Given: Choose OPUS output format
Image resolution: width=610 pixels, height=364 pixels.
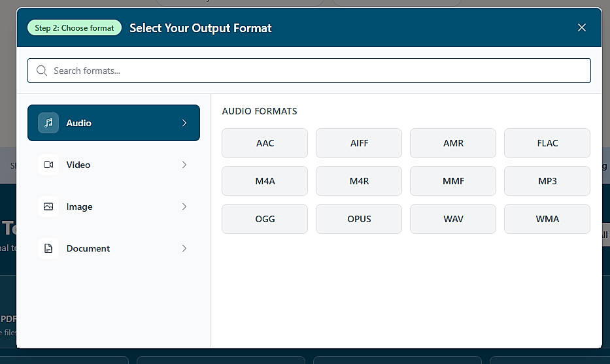Looking at the screenshot, I should (359, 219).
